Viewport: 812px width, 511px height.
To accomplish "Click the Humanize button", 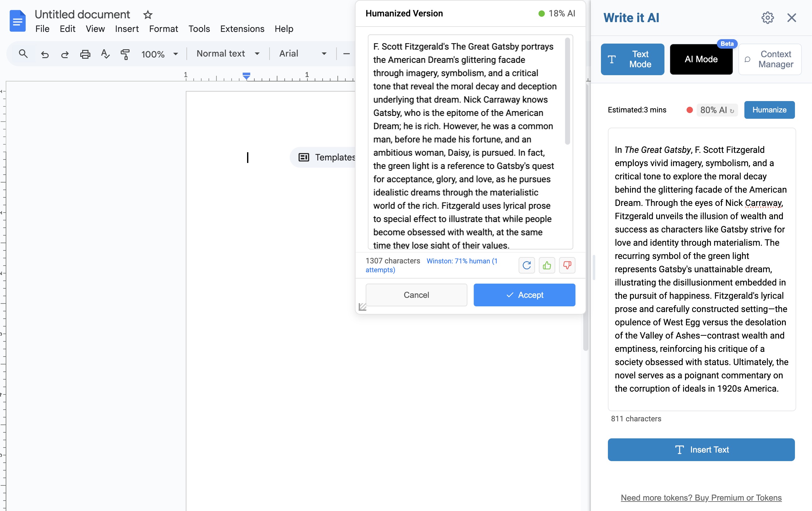I will 769,110.
